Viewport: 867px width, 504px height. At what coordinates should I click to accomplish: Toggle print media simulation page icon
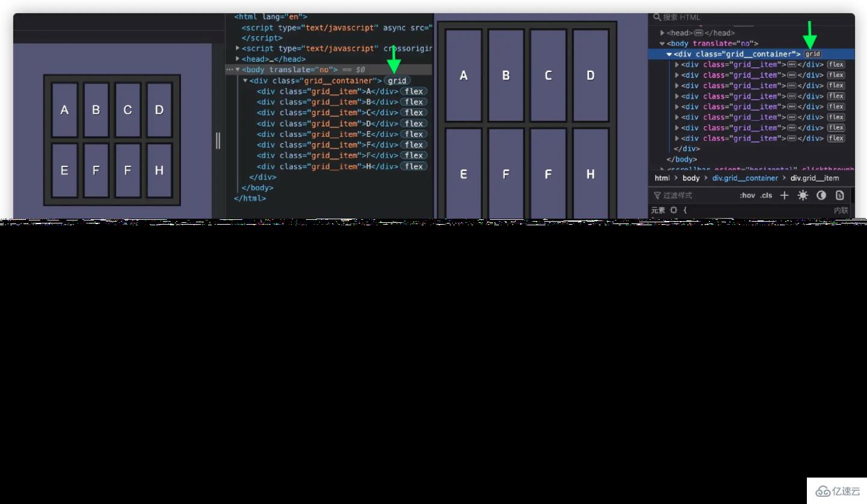tap(840, 195)
